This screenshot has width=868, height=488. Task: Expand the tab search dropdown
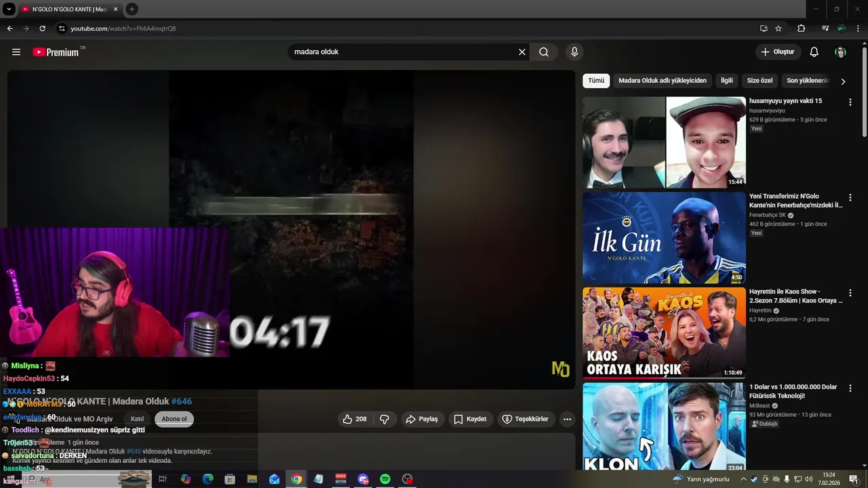click(9, 9)
